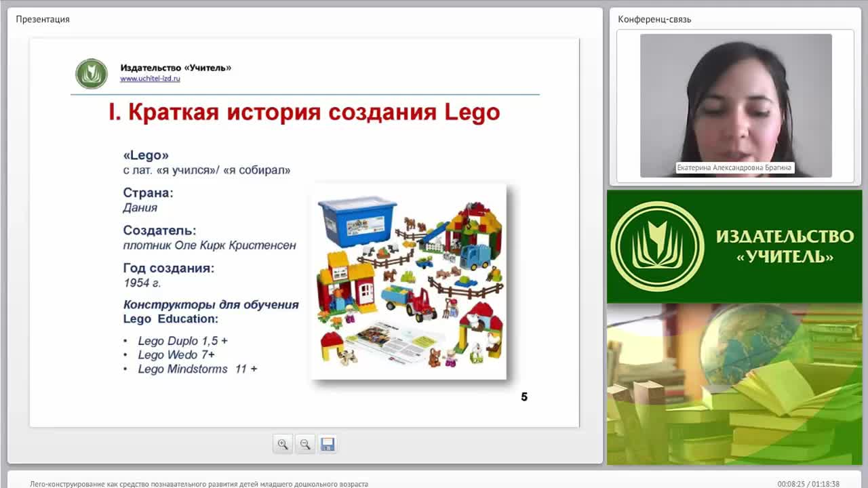868x488 pixels.
Task: Click the text Lego Mindstorms 11 +
Action: 197,369
